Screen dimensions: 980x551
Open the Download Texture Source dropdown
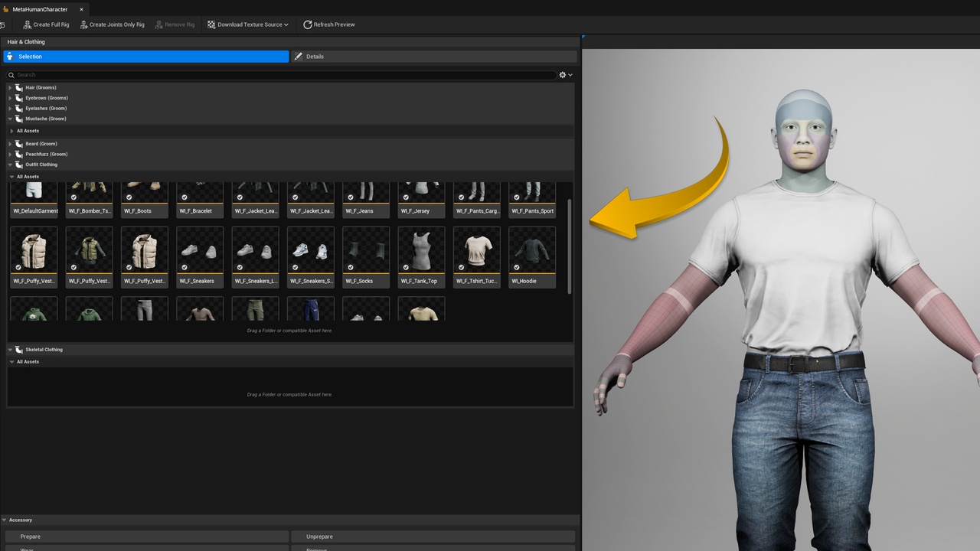coord(248,24)
